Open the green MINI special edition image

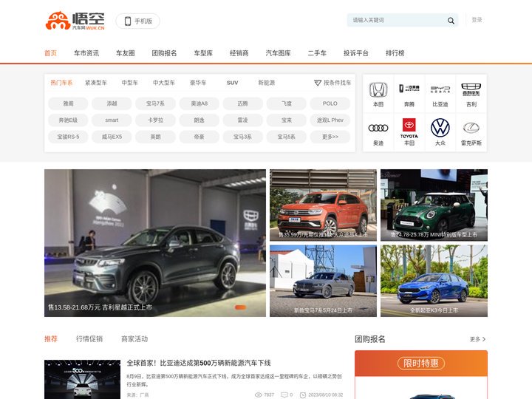434,205
